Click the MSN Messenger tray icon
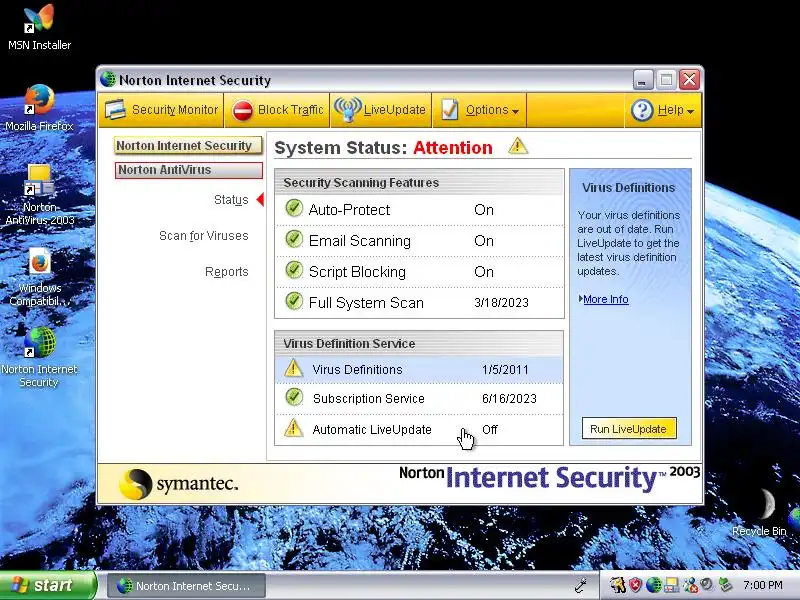The height and width of the screenshot is (600, 800). (x=690, y=585)
